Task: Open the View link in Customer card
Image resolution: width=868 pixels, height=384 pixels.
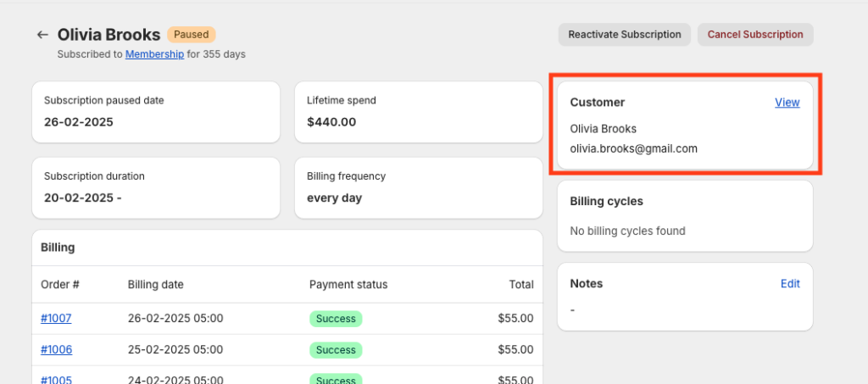Action: 787,103
